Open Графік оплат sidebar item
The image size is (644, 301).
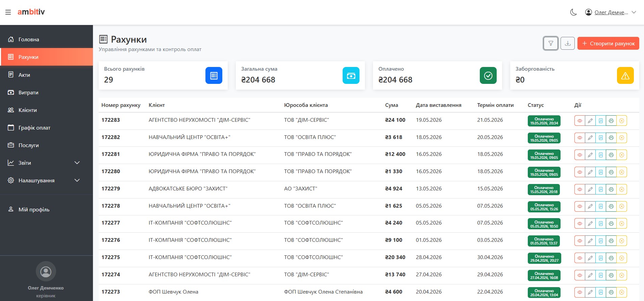click(46, 128)
